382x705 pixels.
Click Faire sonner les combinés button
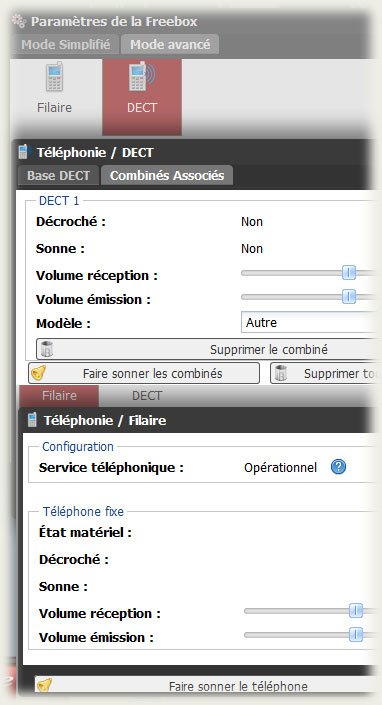coord(144,373)
